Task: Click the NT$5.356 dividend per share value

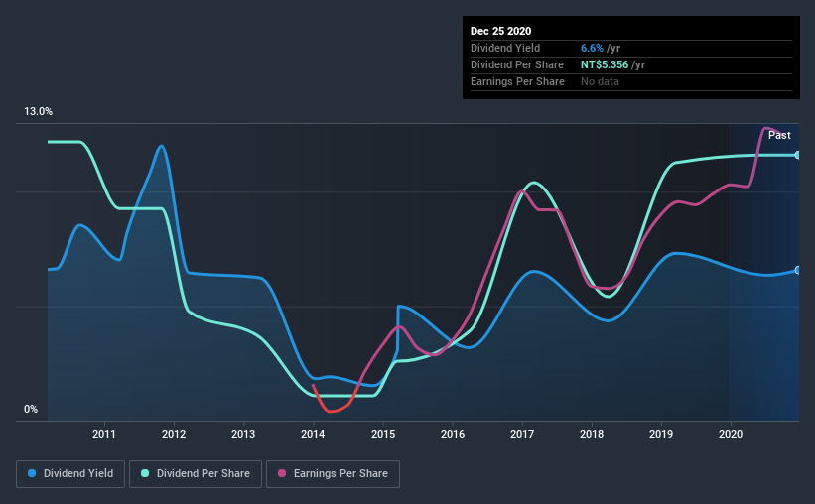Action: click(x=605, y=64)
